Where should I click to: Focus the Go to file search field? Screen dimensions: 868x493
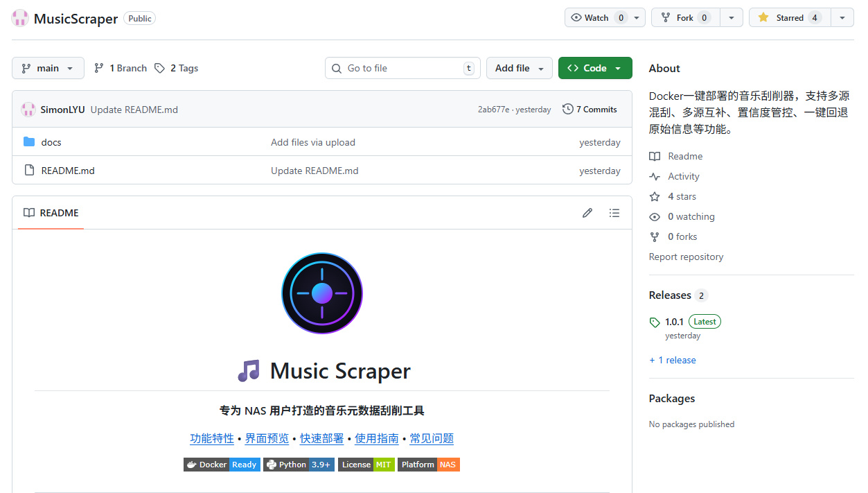click(x=402, y=68)
